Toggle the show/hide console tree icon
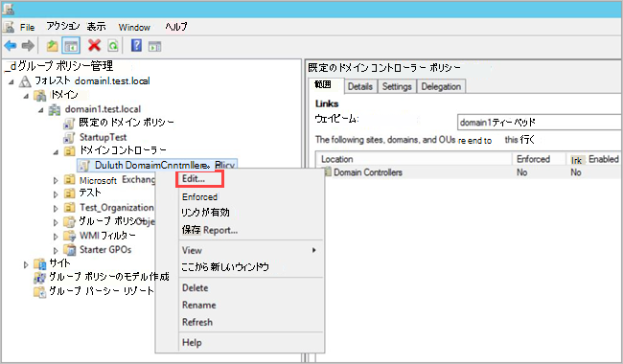 (x=71, y=46)
